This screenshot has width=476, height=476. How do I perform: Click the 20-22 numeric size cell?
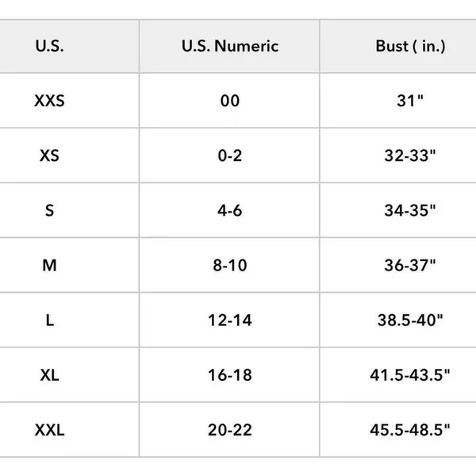pyautogui.click(x=230, y=430)
